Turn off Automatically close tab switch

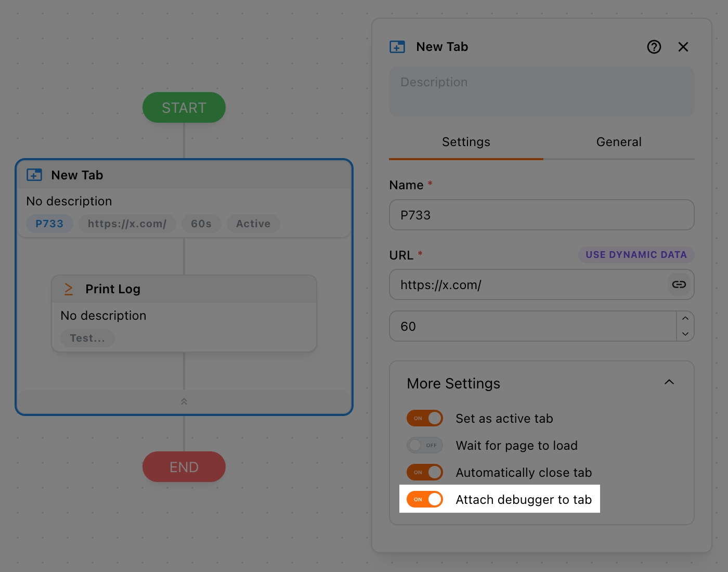pyautogui.click(x=425, y=472)
